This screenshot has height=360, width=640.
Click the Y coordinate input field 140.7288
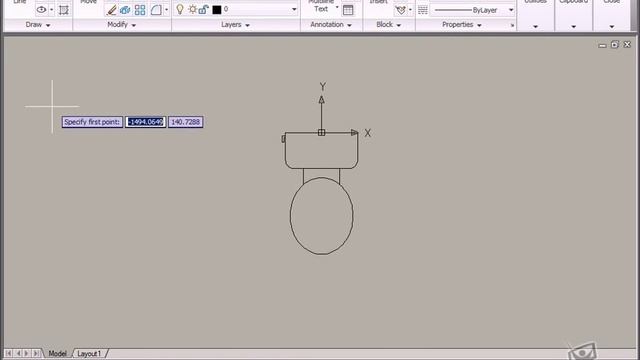(x=185, y=122)
